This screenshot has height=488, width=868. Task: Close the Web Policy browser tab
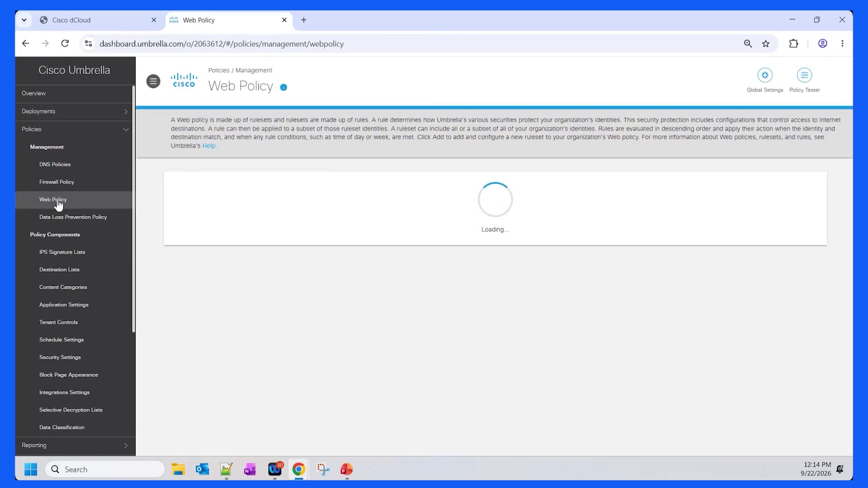[284, 20]
